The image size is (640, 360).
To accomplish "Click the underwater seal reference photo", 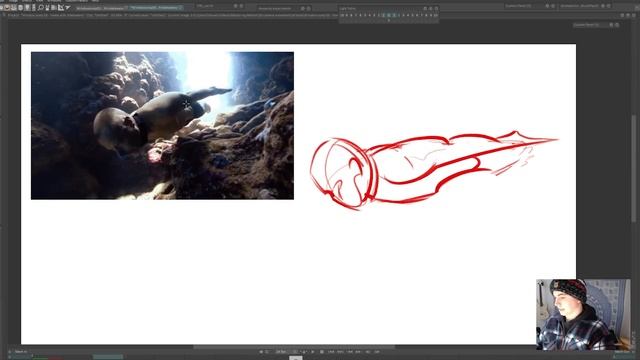I will [x=162, y=125].
